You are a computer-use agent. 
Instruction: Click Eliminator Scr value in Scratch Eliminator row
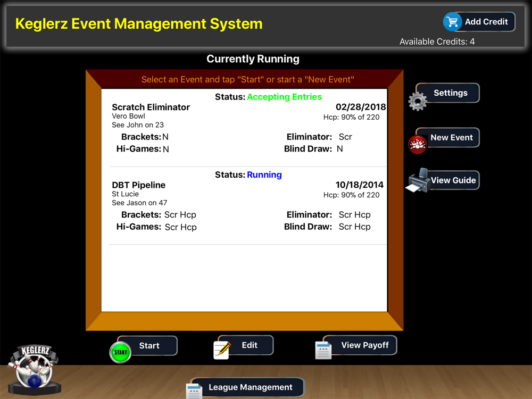click(x=345, y=137)
